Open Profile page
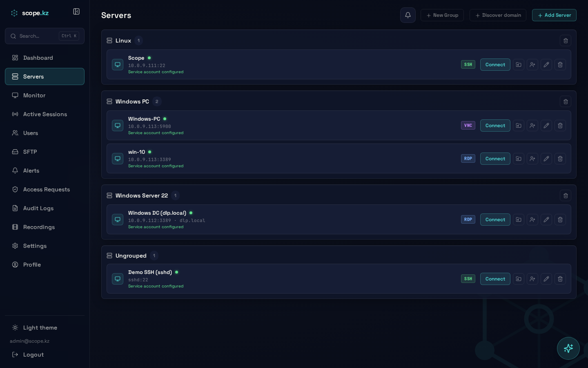 click(x=45, y=265)
